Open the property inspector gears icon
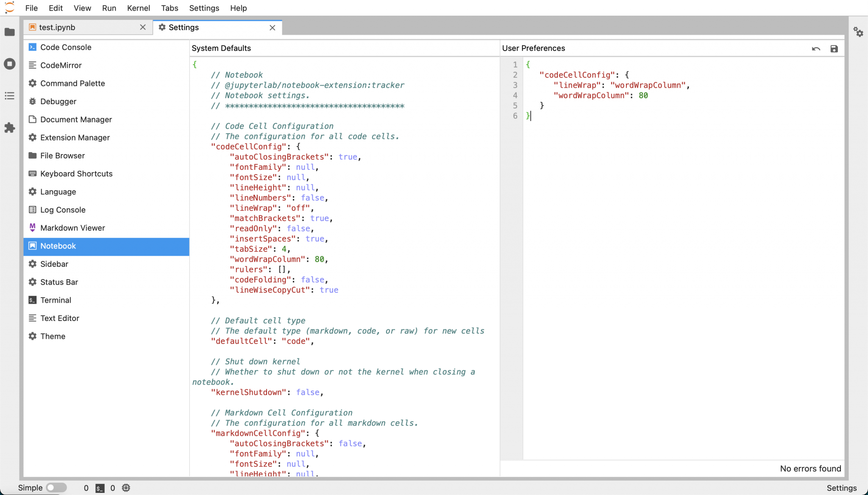The width and height of the screenshot is (868, 495). (858, 32)
